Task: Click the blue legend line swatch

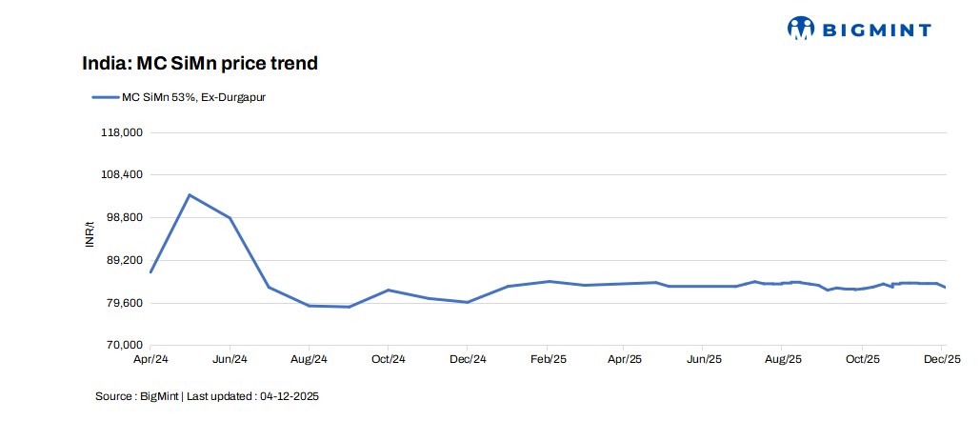Action: (x=104, y=96)
